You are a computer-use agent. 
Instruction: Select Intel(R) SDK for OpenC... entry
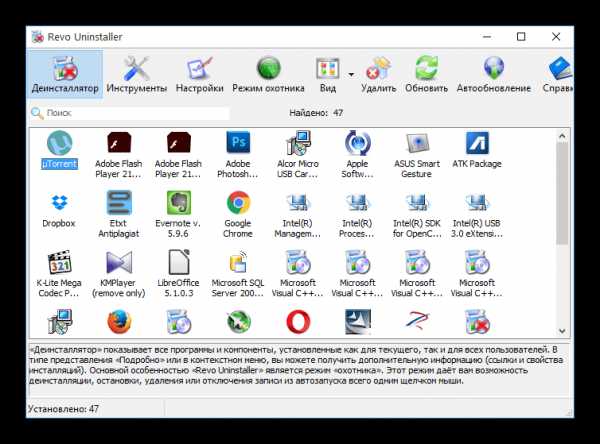417,214
